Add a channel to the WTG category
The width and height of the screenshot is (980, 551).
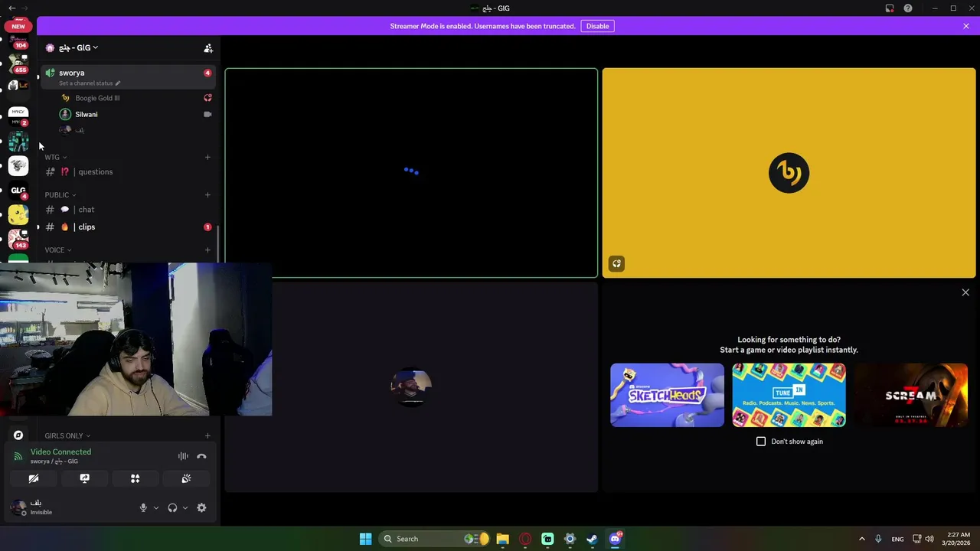point(207,157)
